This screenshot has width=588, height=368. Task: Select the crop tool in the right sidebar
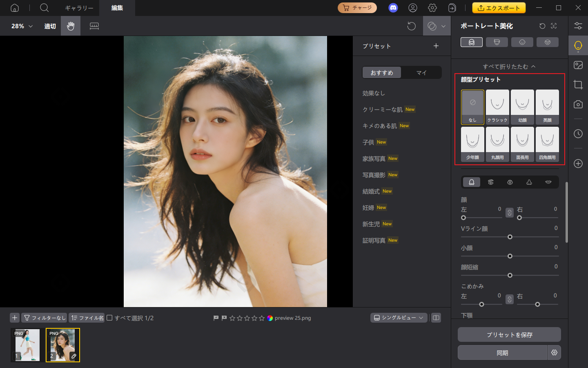[x=578, y=85]
